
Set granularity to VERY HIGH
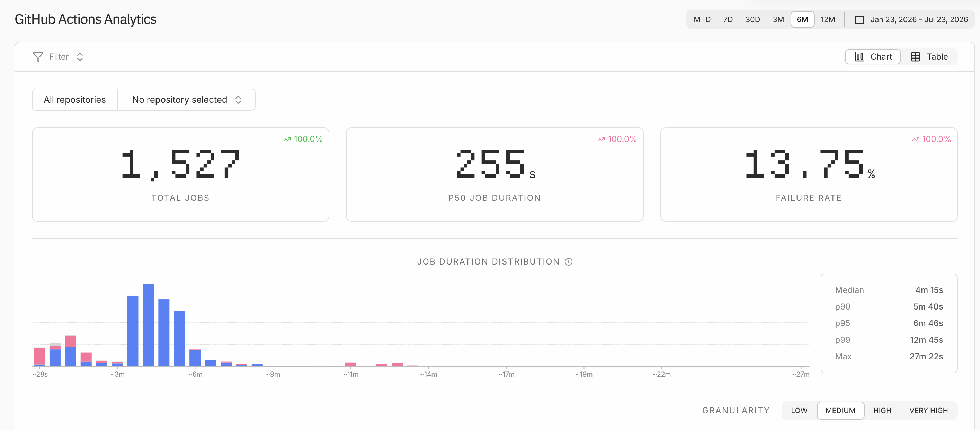coord(928,411)
